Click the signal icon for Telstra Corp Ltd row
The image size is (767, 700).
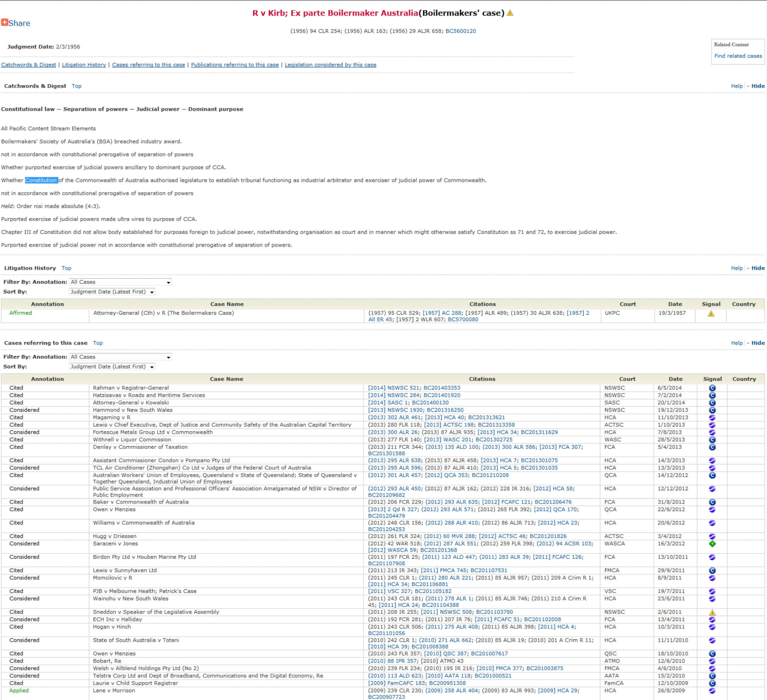tap(712, 676)
